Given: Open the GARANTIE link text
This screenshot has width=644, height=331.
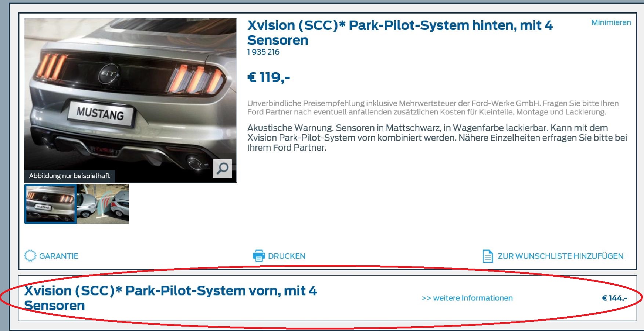Looking at the screenshot, I should coord(59,256).
